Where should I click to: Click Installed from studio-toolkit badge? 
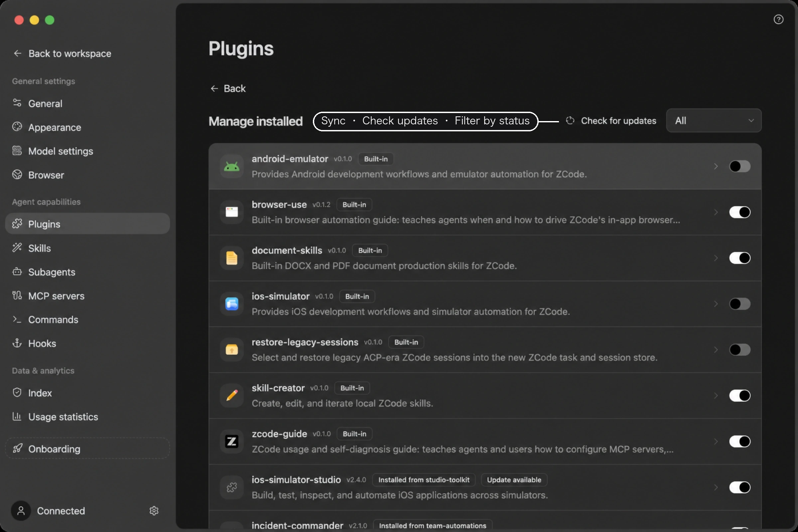click(424, 479)
